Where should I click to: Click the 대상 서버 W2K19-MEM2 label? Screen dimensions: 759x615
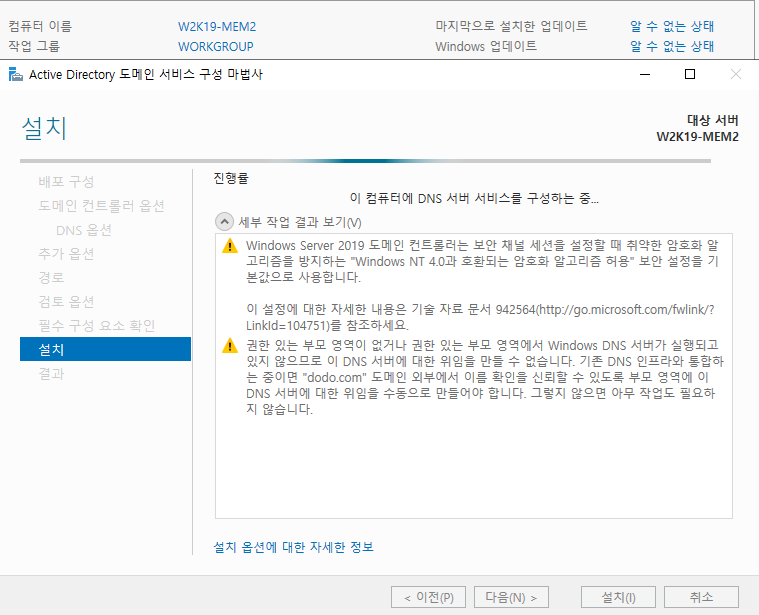pyautogui.click(x=698, y=128)
